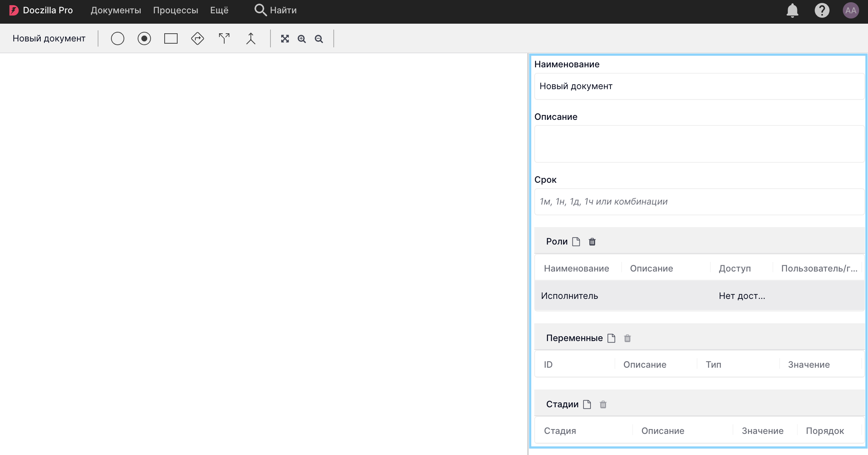Image resolution: width=868 pixels, height=455 pixels.
Task: Open the AA user avatar menu
Action: pos(851,10)
